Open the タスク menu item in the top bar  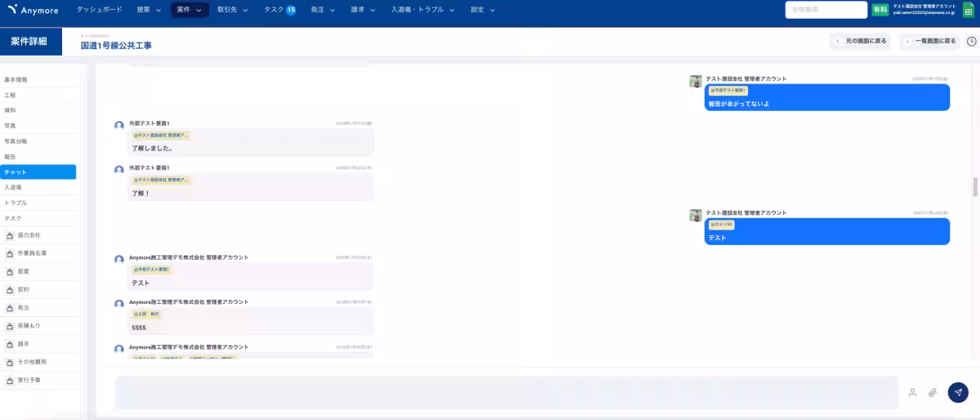274,10
